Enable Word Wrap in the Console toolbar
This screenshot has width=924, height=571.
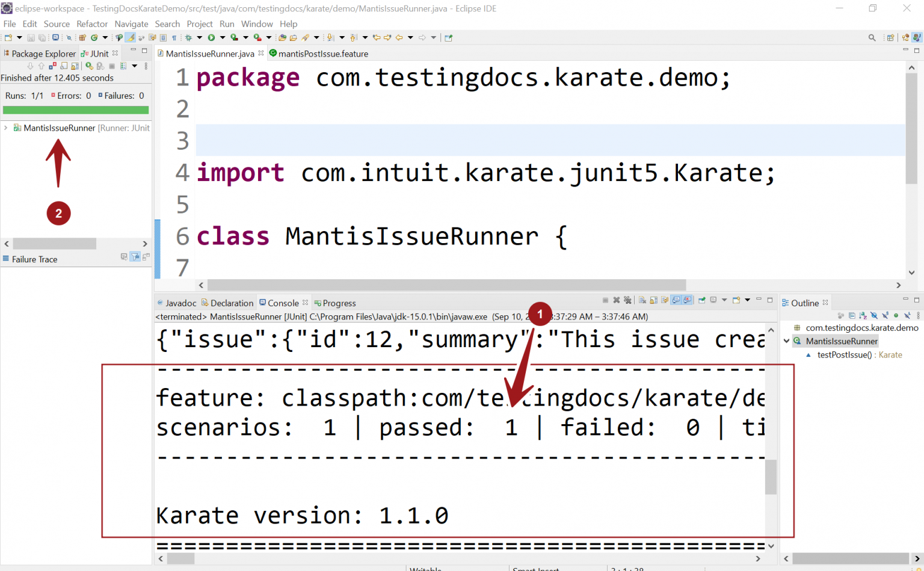tap(664, 300)
